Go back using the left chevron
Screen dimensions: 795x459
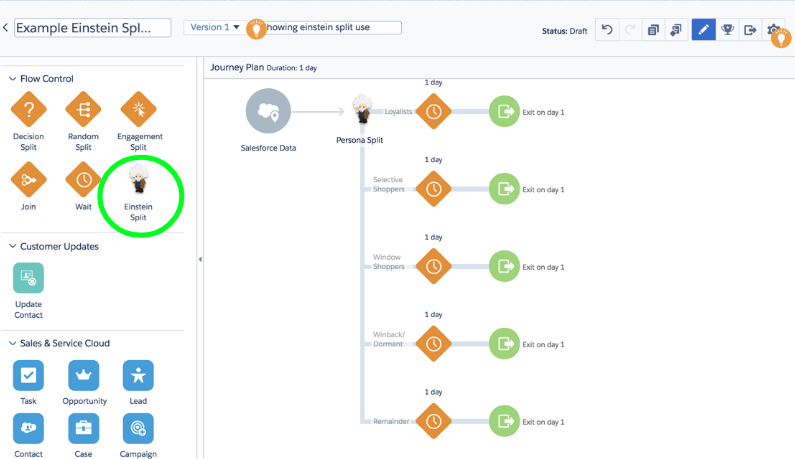pos(5,28)
